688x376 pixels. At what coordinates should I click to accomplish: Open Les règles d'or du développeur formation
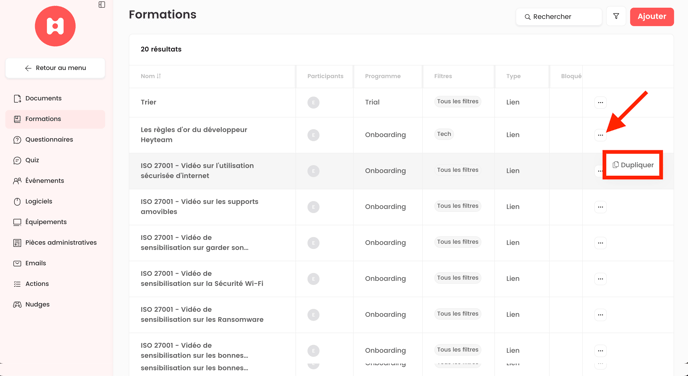click(x=194, y=135)
